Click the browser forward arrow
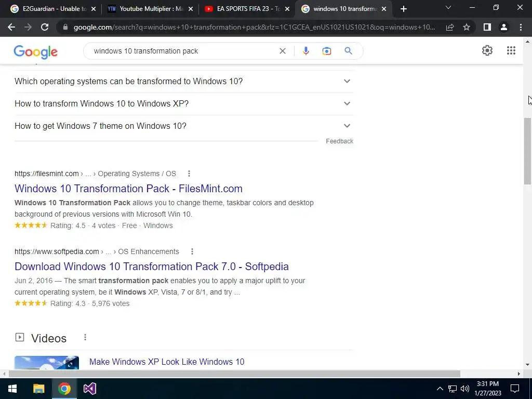532x399 pixels. point(28,27)
